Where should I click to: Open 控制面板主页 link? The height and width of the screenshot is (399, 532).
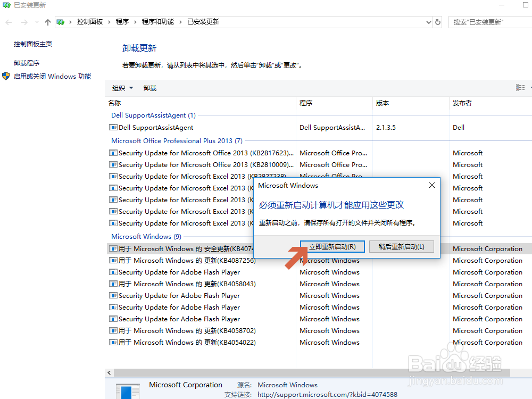tap(33, 44)
